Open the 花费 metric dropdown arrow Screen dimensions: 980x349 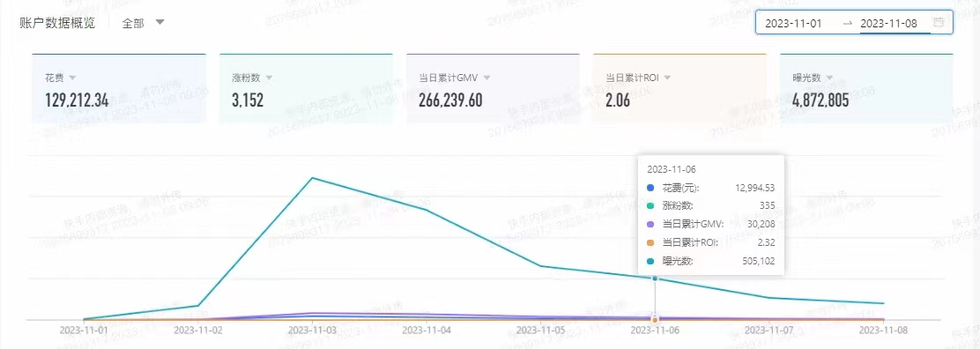72,78
